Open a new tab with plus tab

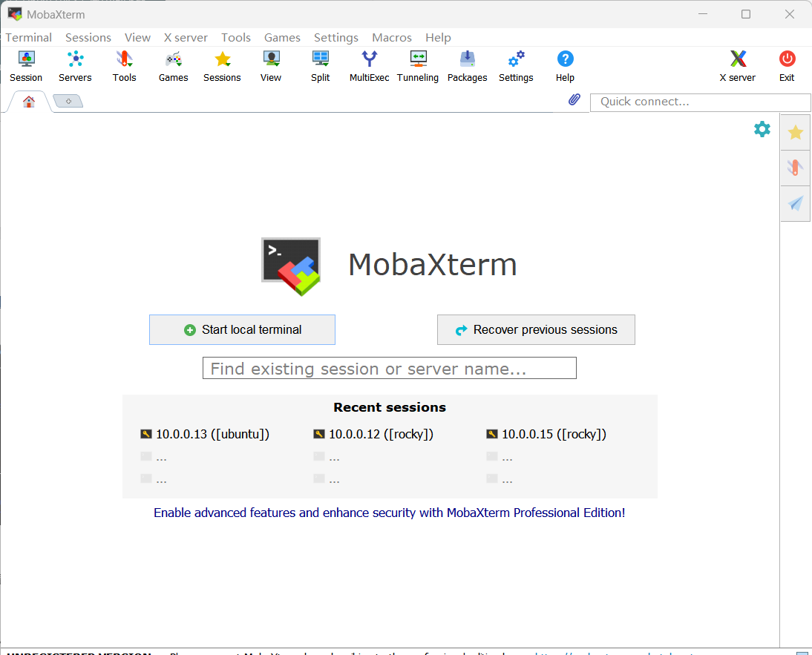point(68,101)
